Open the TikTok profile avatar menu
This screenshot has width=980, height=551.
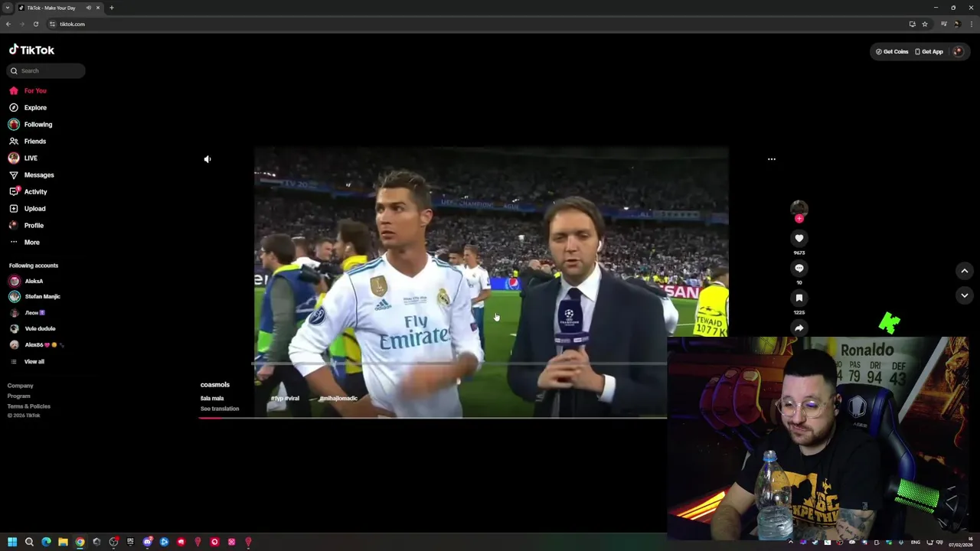click(958, 51)
